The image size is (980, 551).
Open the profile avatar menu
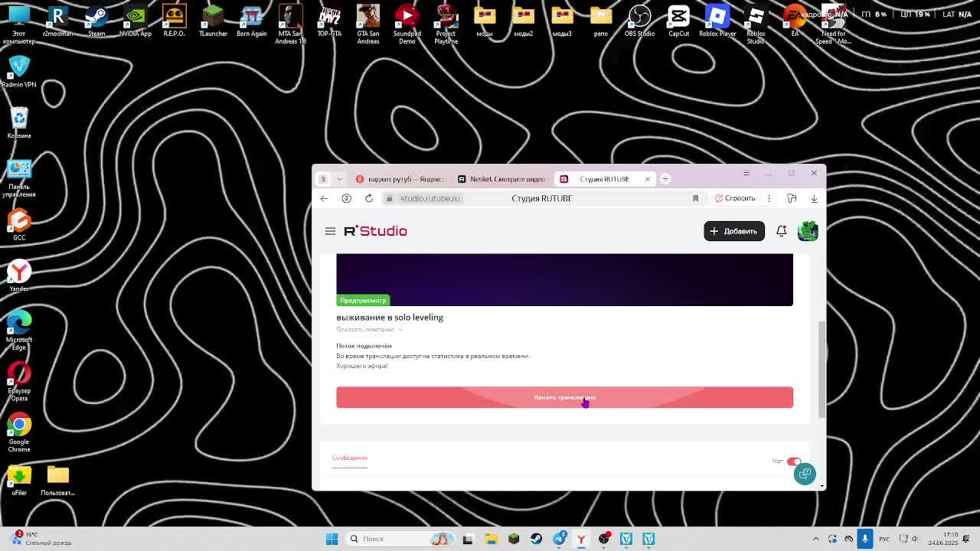[x=808, y=231]
